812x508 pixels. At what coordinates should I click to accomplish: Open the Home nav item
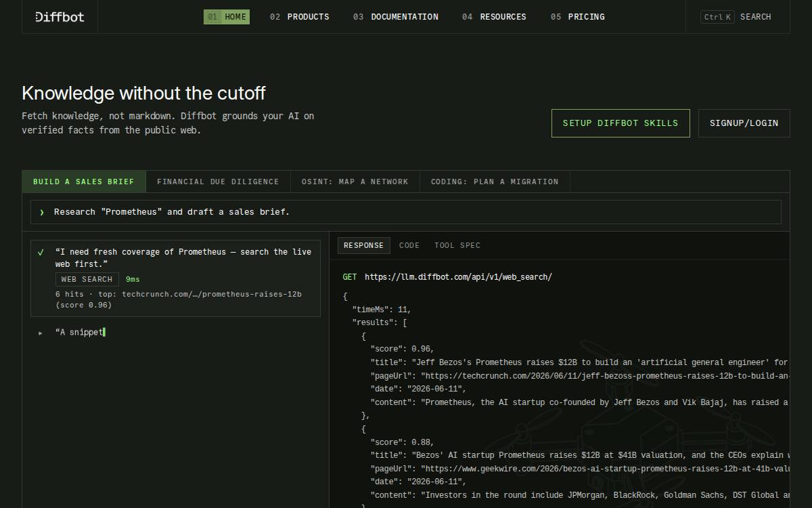point(227,17)
